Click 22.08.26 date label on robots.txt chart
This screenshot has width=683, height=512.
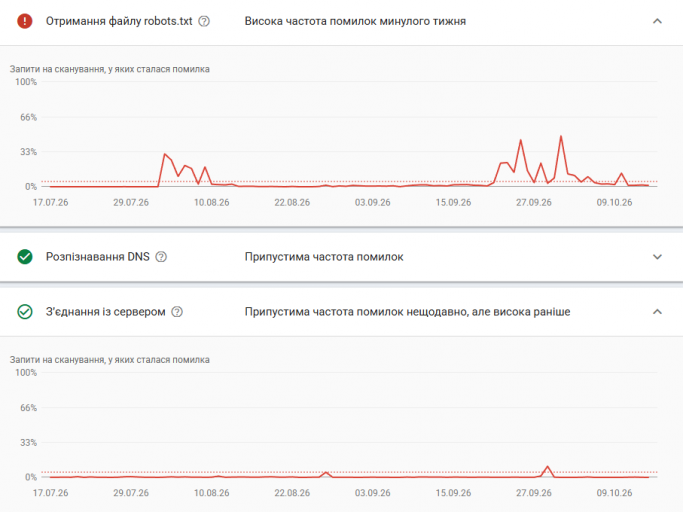pos(292,202)
